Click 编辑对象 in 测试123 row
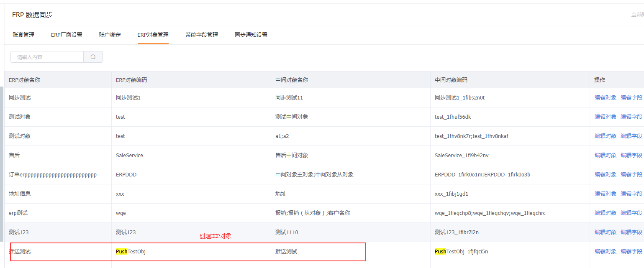The image size is (644, 268). (x=606, y=232)
